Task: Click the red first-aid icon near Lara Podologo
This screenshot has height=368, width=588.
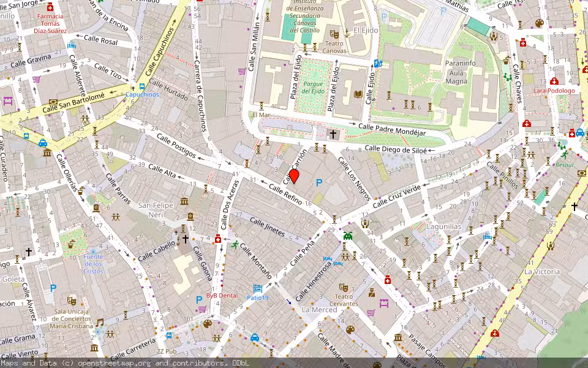Action: pos(554,82)
